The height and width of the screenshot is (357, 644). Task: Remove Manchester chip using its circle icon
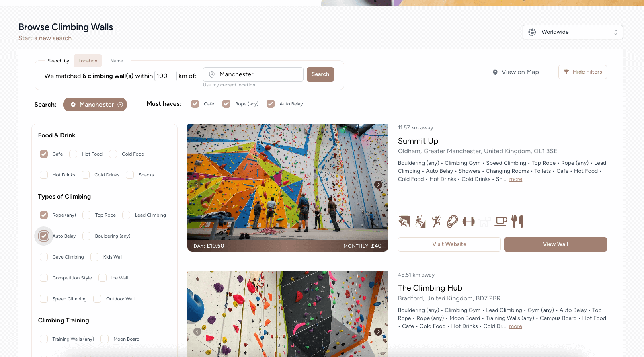[x=120, y=105]
